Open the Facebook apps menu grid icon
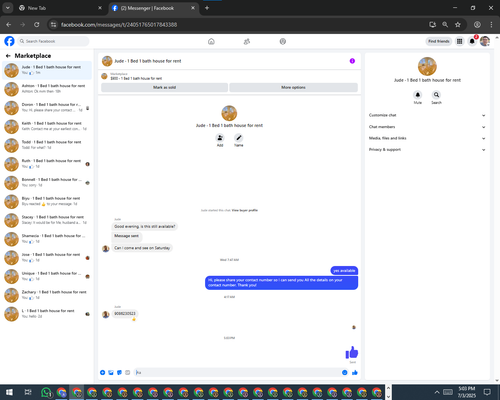The width and height of the screenshot is (500, 400). point(459,41)
